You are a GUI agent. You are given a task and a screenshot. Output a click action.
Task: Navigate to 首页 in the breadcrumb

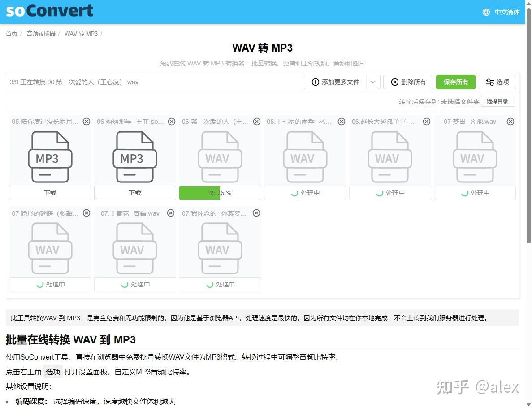[11, 34]
